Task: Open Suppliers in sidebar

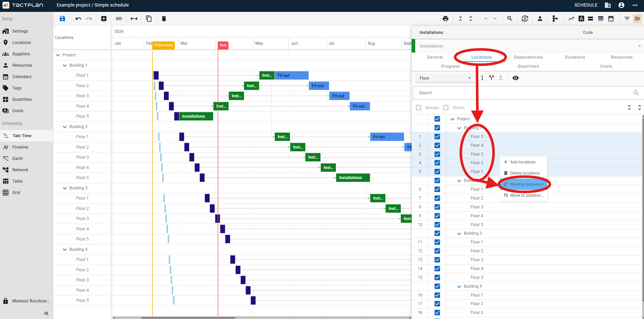Action: point(27,54)
